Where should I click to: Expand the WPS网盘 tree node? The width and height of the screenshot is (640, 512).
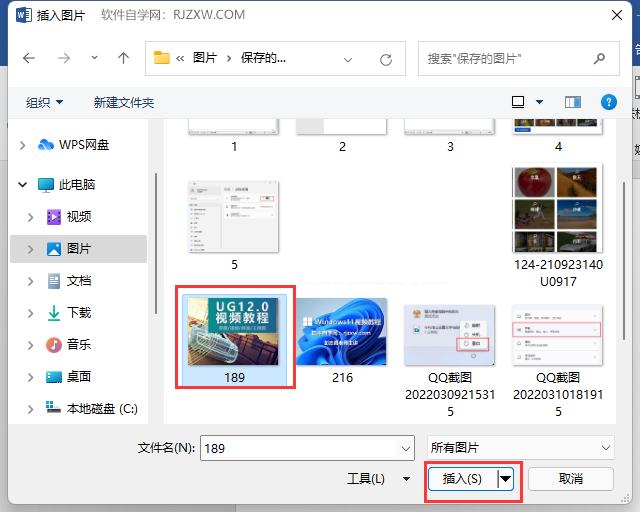(22, 145)
